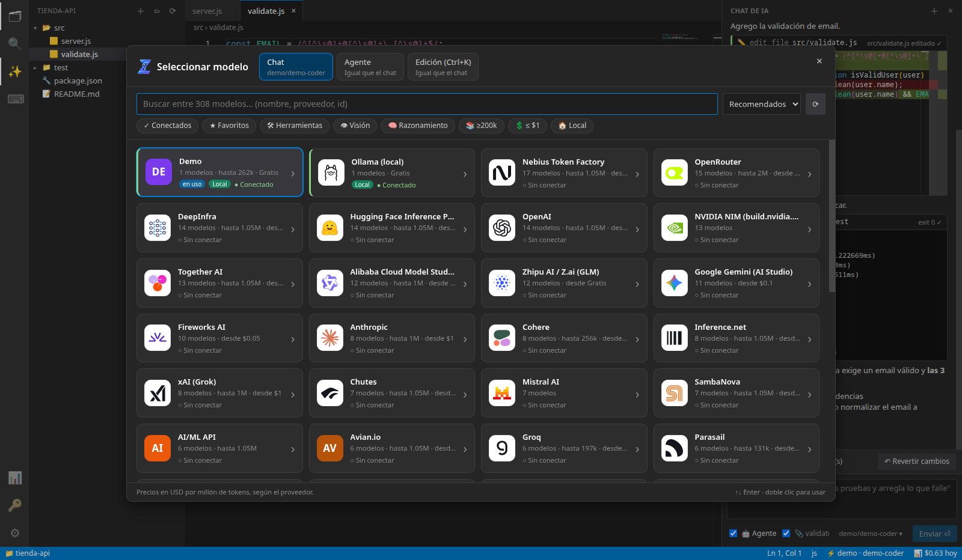Toggle the validate.js context checkbox in chat
Image resolution: width=962 pixels, height=560 pixels.
[786, 534]
